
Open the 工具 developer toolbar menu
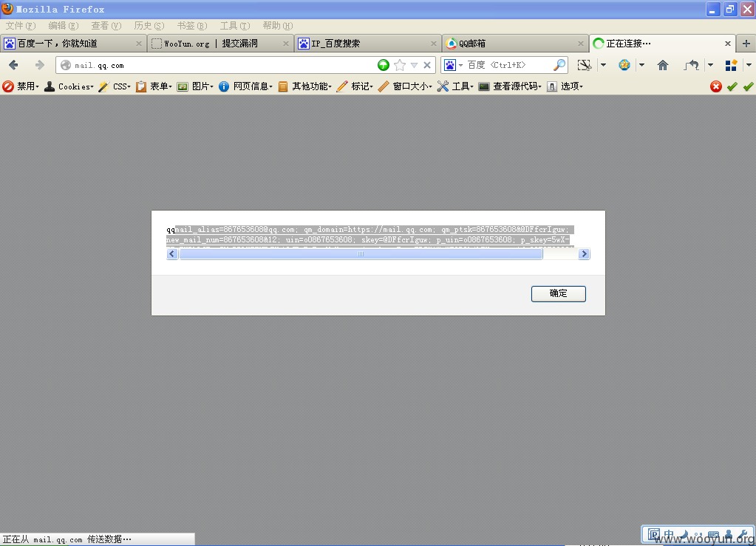(x=455, y=86)
